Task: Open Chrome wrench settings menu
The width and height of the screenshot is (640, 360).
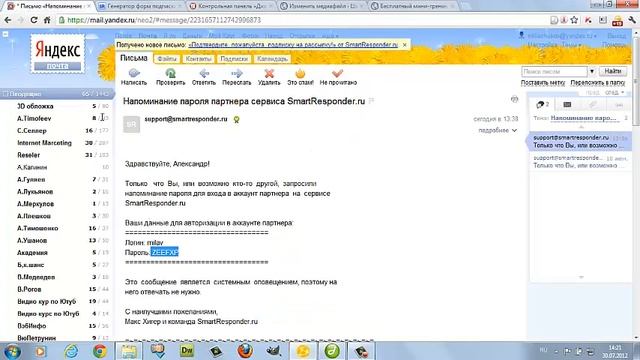Action: (x=632, y=20)
